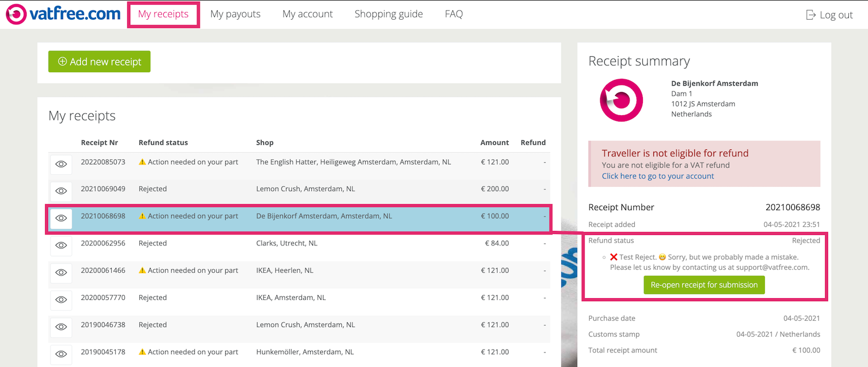Click the Add new receipt button
This screenshot has width=868, height=367.
tap(100, 62)
